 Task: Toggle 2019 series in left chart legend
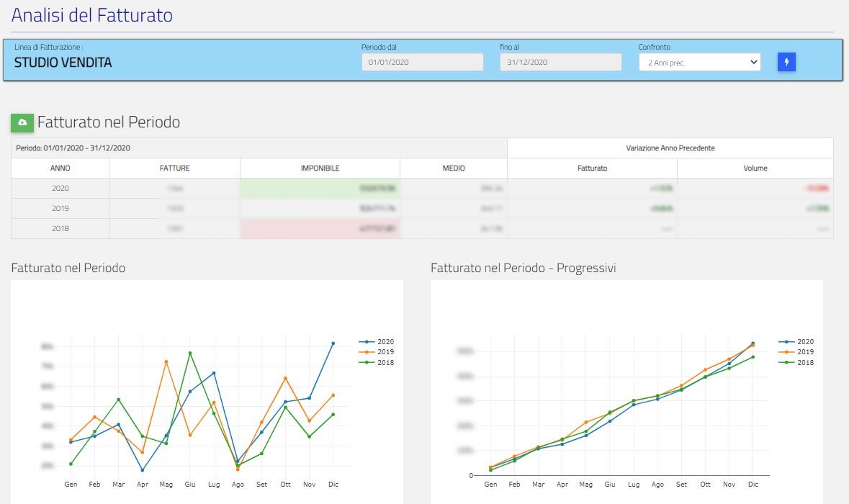tap(376, 352)
